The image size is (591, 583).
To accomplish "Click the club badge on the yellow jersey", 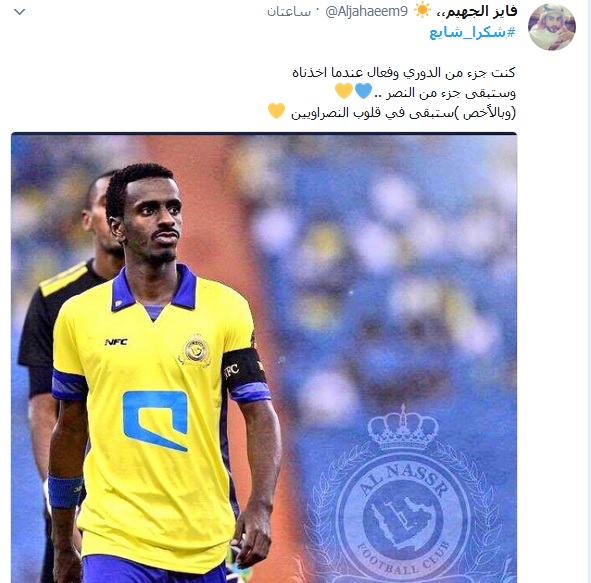I will point(196,351).
